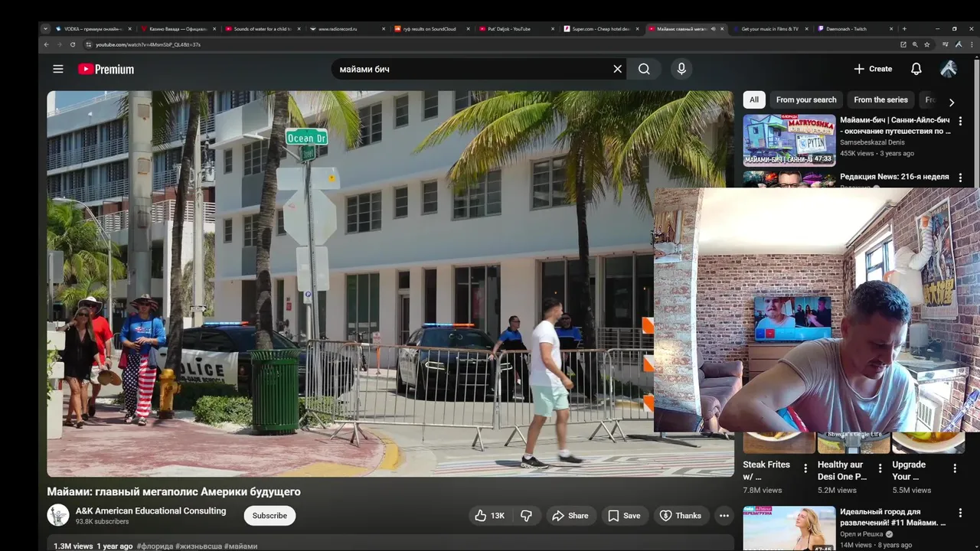Open the #майами hashtag link
This screenshot has height=551, width=980.
[x=240, y=546]
